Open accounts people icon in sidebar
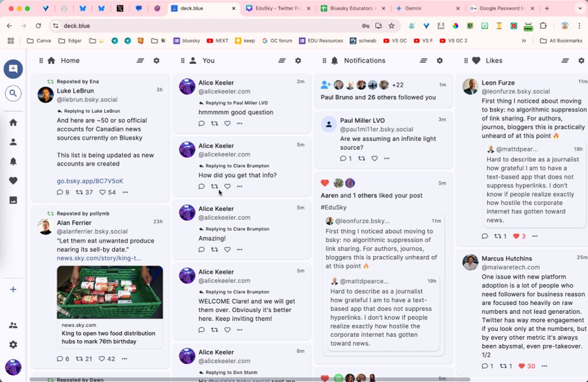Viewport: 588px width, 382px height. click(13, 326)
